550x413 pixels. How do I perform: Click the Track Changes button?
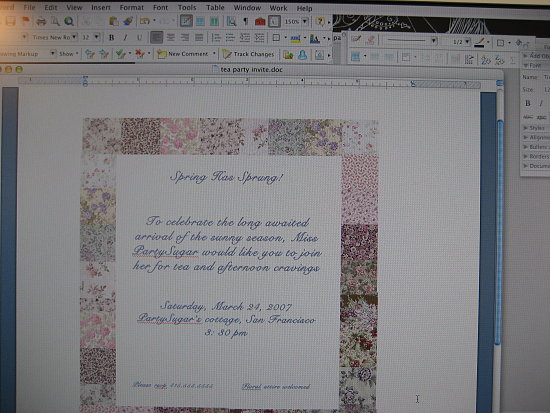tap(248, 54)
